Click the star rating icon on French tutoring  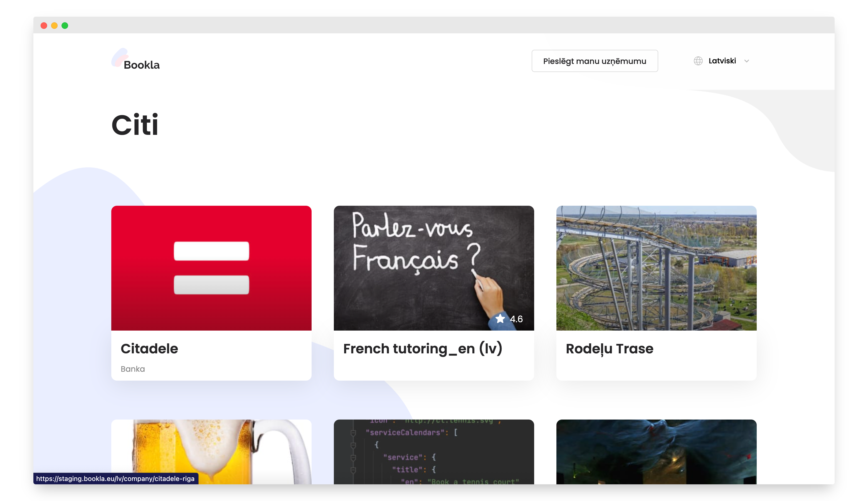500,319
